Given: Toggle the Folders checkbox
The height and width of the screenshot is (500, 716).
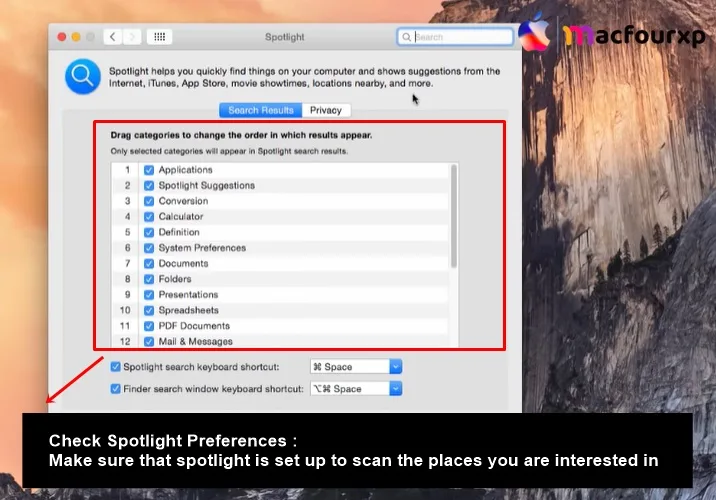Looking at the screenshot, I should [149, 279].
